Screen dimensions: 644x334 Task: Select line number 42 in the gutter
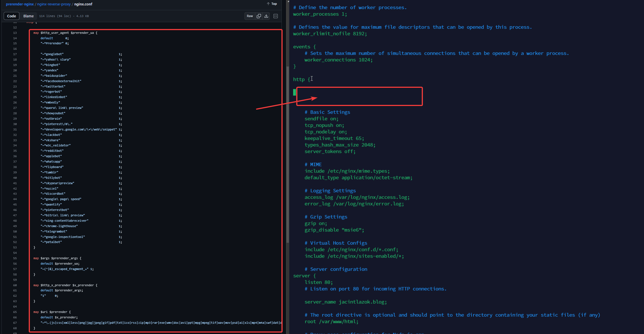(15, 188)
